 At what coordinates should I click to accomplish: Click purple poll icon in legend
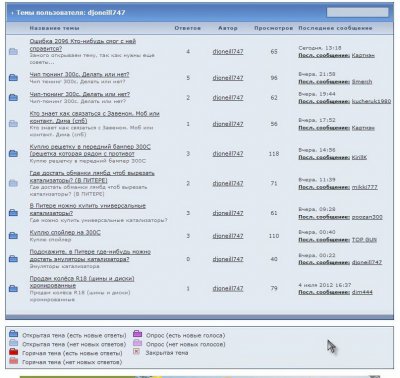tap(138, 334)
